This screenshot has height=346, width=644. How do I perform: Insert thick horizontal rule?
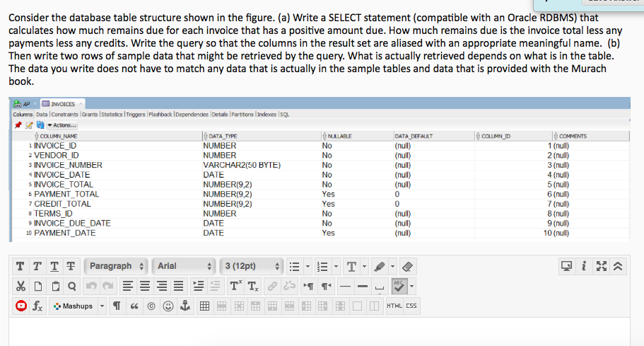tap(363, 286)
